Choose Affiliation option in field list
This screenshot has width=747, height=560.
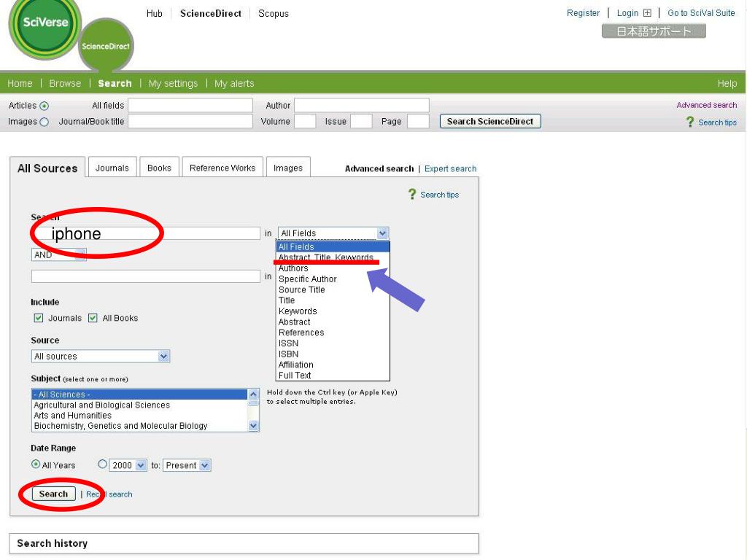(333, 365)
